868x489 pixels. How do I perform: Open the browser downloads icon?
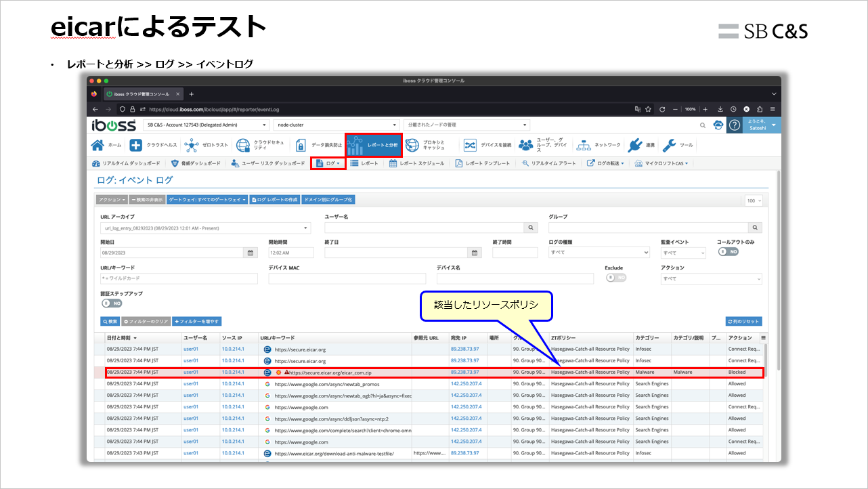coord(720,109)
